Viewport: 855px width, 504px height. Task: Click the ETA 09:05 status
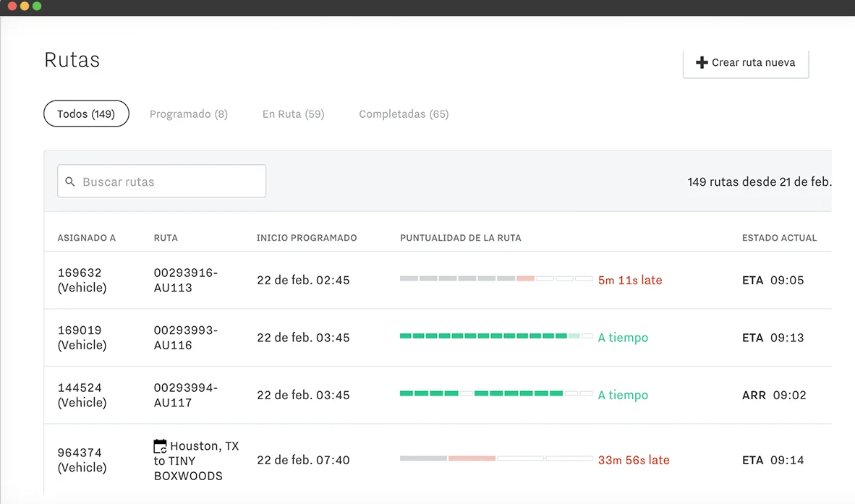(x=773, y=280)
